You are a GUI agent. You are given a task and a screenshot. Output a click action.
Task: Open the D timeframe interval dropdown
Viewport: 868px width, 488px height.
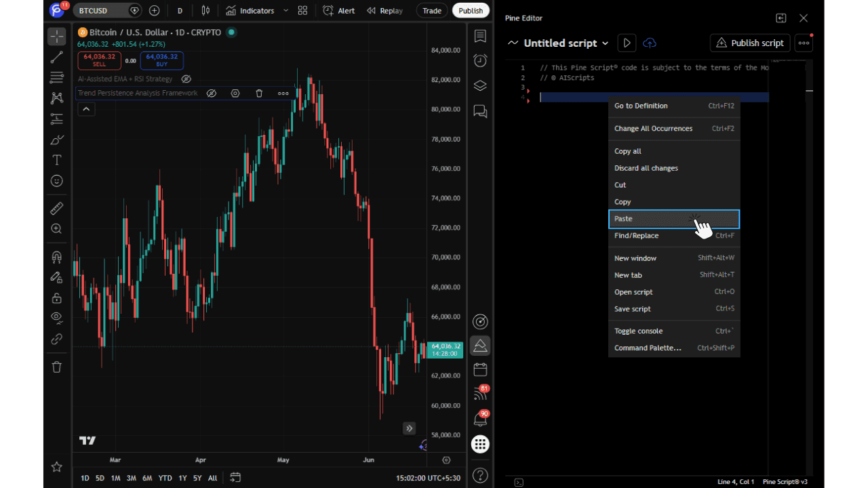[x=180, y=10]
